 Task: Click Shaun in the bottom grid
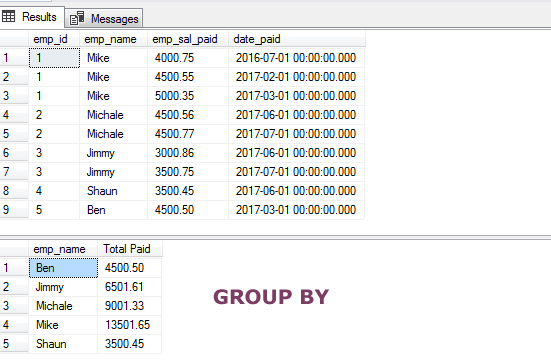63,344
